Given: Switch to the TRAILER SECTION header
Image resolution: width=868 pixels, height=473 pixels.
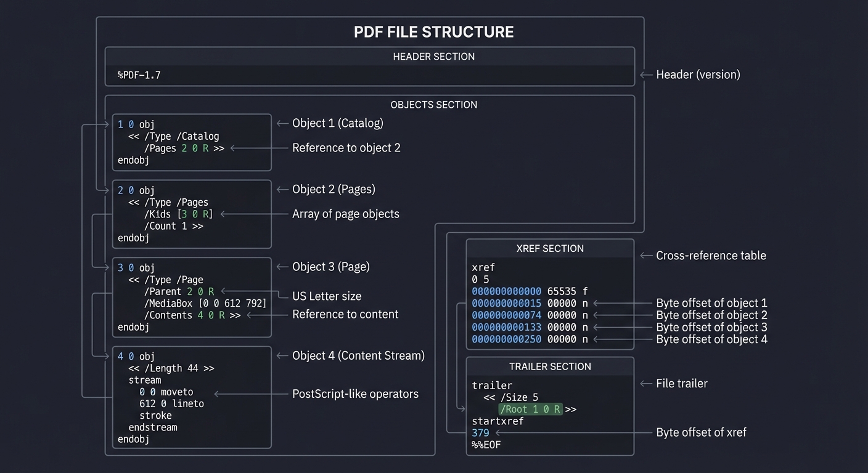Looking at the screenshot, I should [x=550, y=366].
